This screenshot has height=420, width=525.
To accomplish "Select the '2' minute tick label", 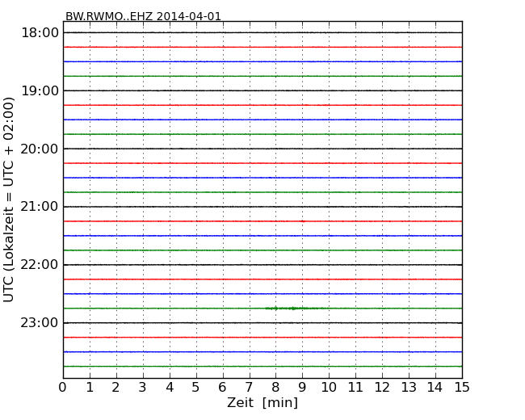I will point(115,388).
